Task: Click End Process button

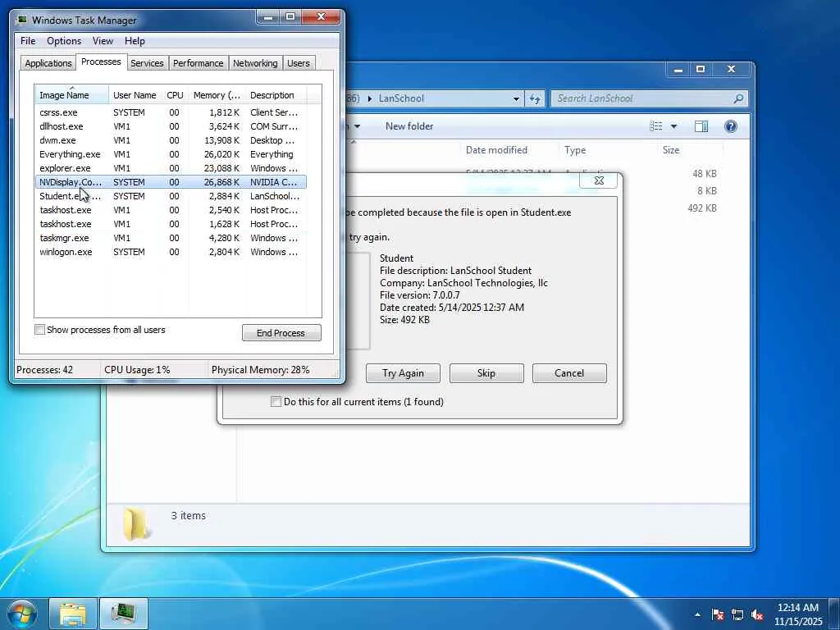Action: [x=281, y=333]
